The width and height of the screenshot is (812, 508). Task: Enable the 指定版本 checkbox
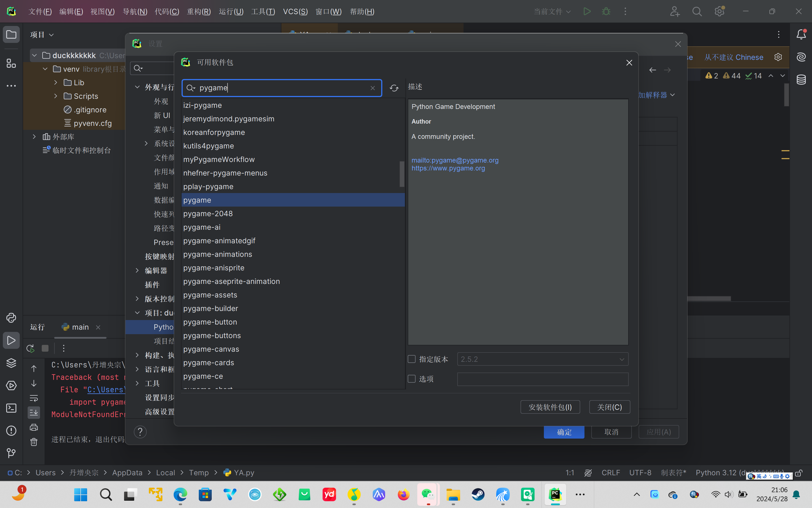pos(412,359)
